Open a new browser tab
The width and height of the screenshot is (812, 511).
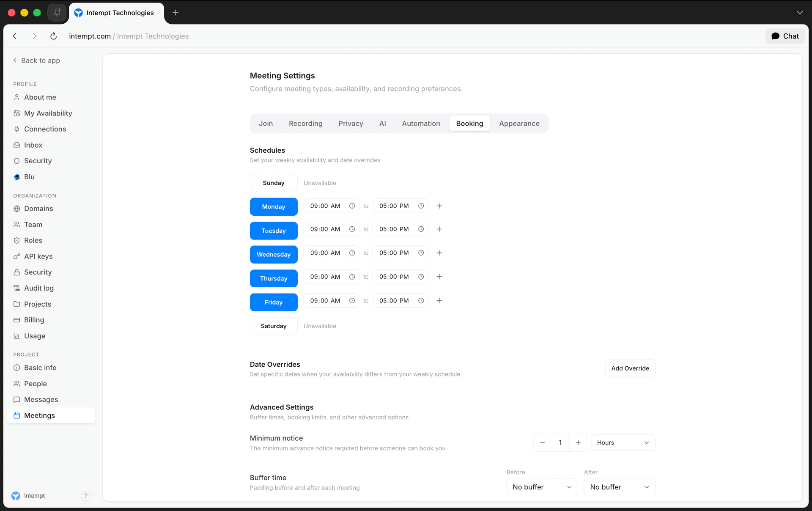click(x=176, y=13)
